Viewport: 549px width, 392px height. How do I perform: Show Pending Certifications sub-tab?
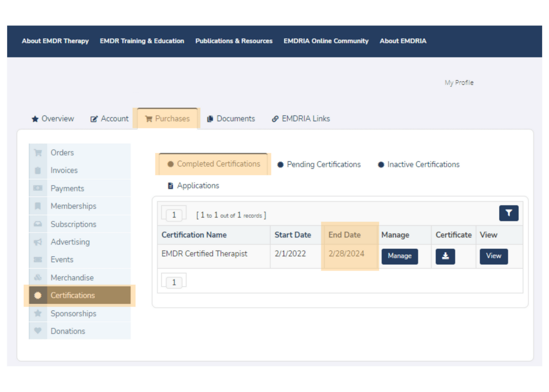pyautogui.click(x=319, y=165)
